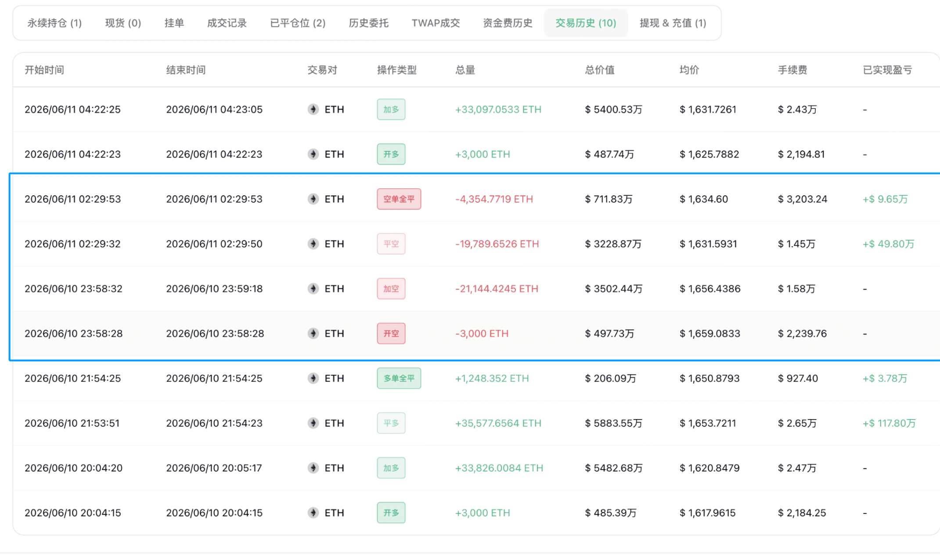
Task: Open the TWAP成交 tab
Action: 436,23
